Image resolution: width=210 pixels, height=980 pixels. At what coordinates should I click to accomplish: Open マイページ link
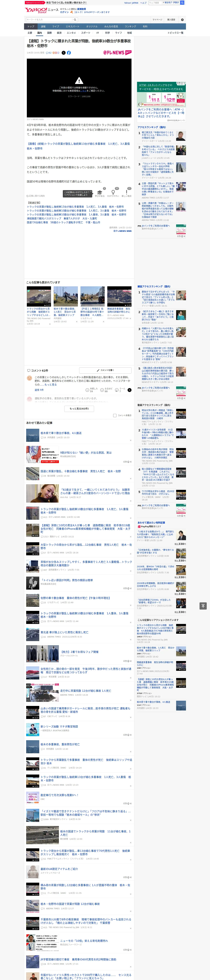157,19
